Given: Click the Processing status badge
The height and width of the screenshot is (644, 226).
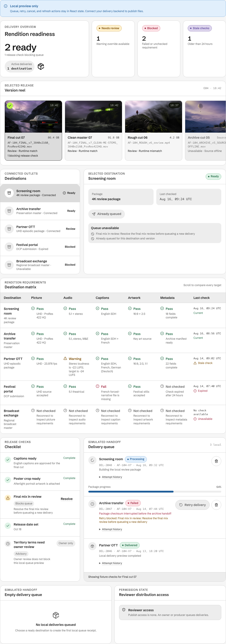Looking at the screenshot, I should pos(136,459).
